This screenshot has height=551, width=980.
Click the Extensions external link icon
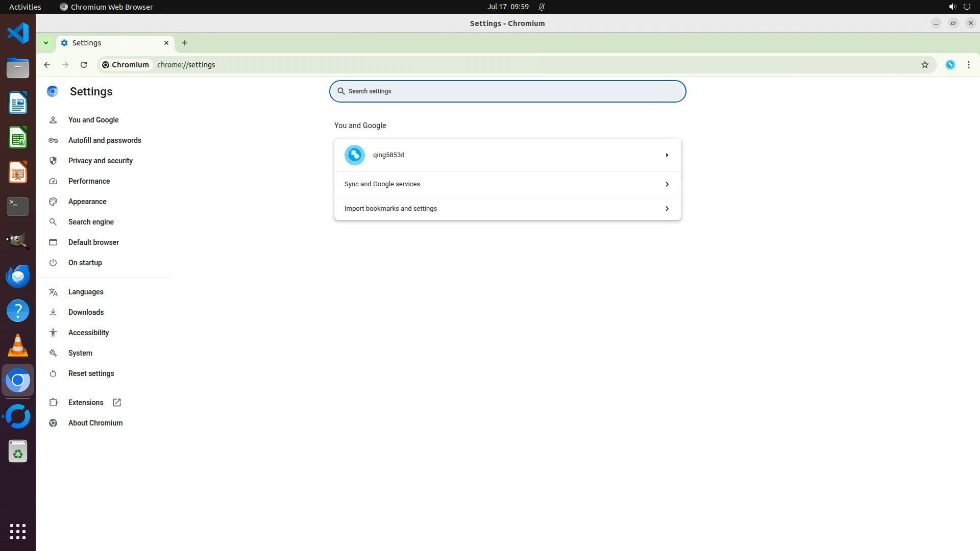117,403
